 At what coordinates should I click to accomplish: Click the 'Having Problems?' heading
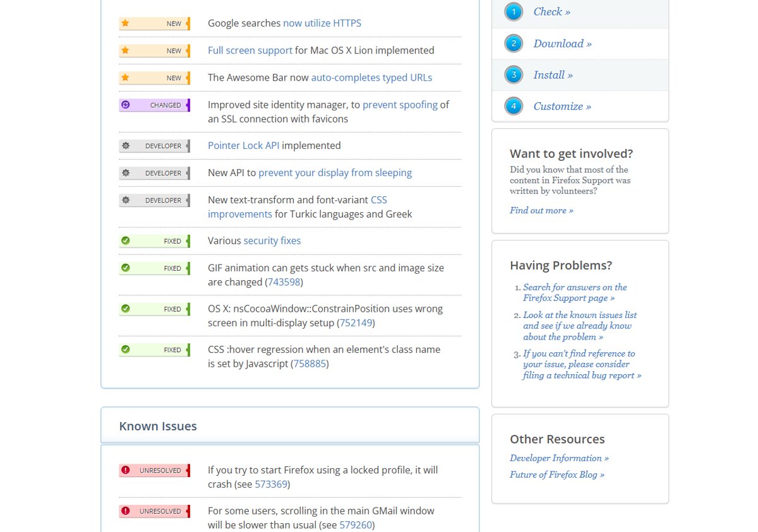pos(561,266)
